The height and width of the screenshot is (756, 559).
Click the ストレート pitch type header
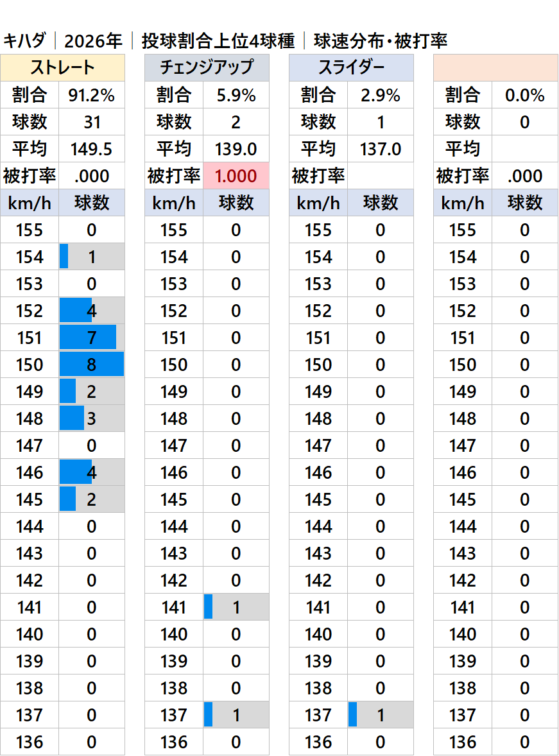pyautogui.click(x=62, y=68)
